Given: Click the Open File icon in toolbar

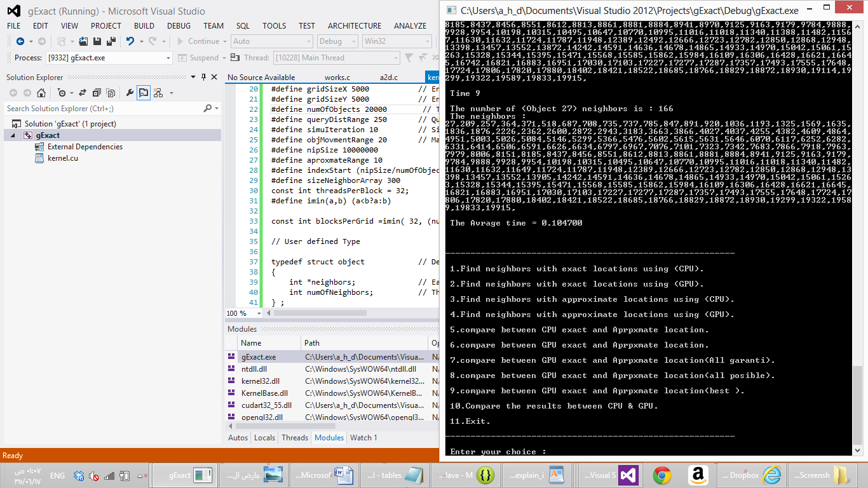Looking at the screenshot, I should [x=83, y=41].
